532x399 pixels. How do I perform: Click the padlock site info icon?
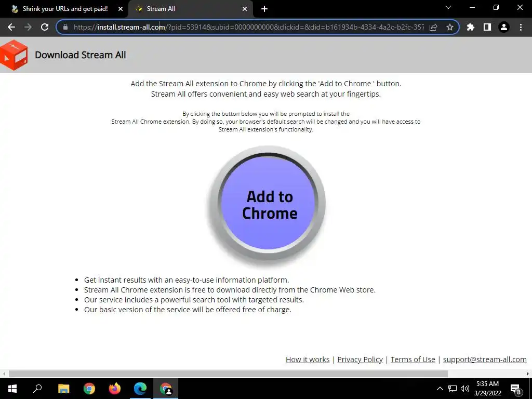tap(65, 27)
